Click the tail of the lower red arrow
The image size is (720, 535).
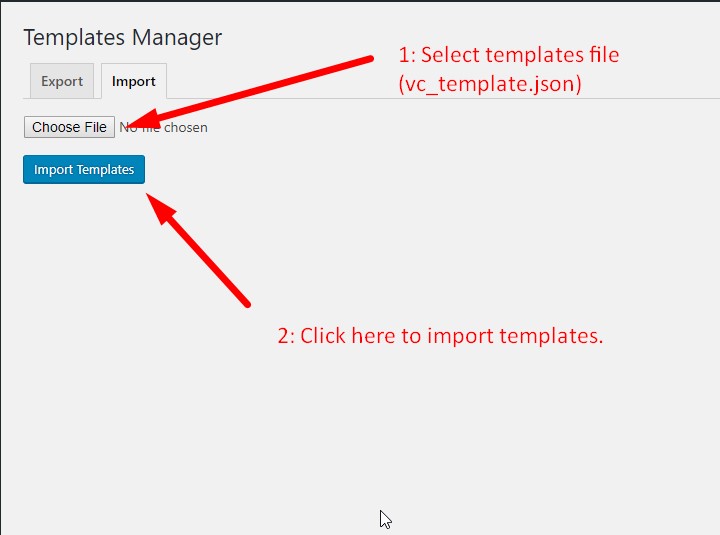245,301
